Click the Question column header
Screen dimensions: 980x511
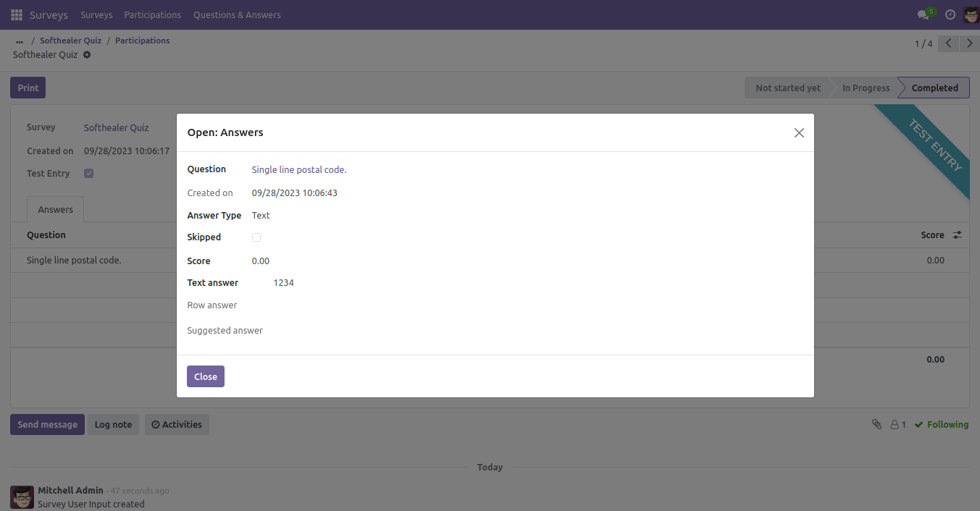pos(46,235)
